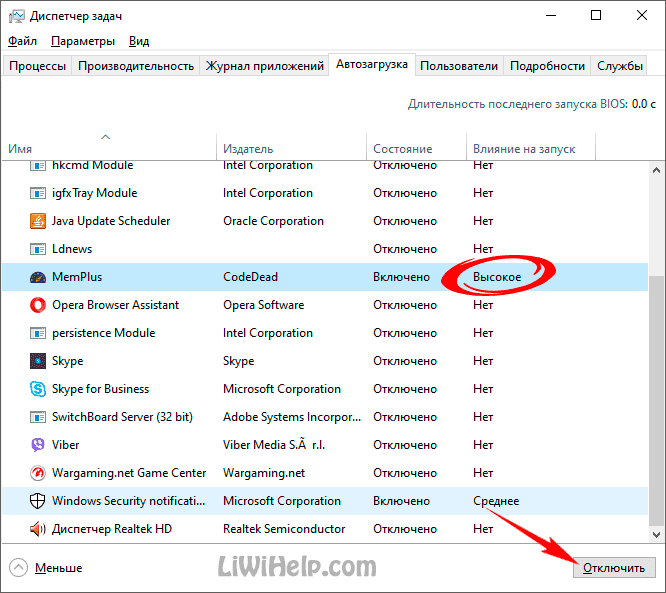Screen dimensions: 666x593
Task: Select Wargaming.net Game Center name
Action: pos(129,473)
